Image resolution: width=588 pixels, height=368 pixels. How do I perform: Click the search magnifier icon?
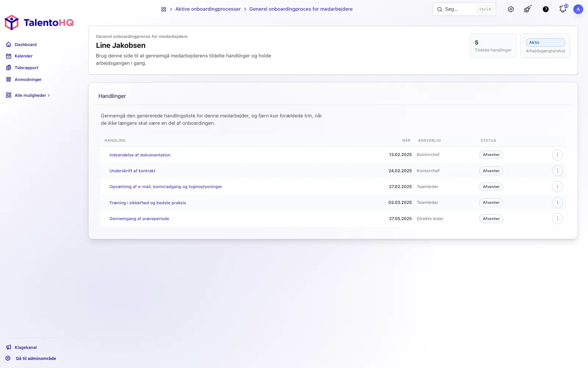pos(440,9)
